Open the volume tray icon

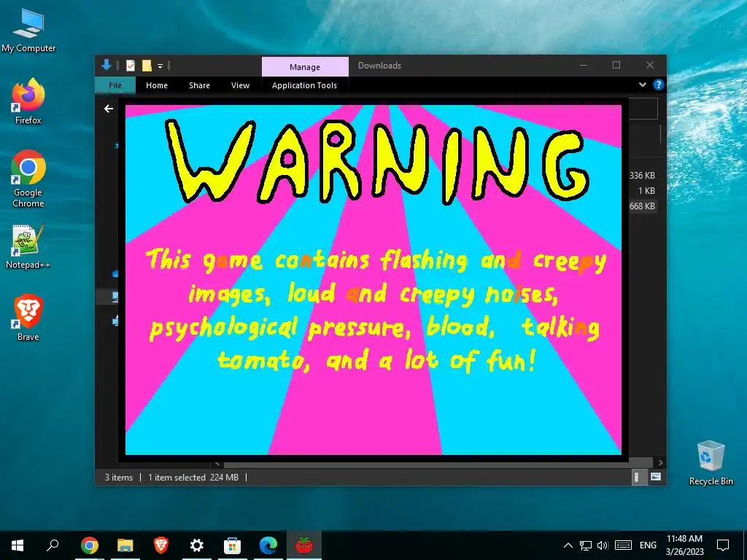click(603, 545)
